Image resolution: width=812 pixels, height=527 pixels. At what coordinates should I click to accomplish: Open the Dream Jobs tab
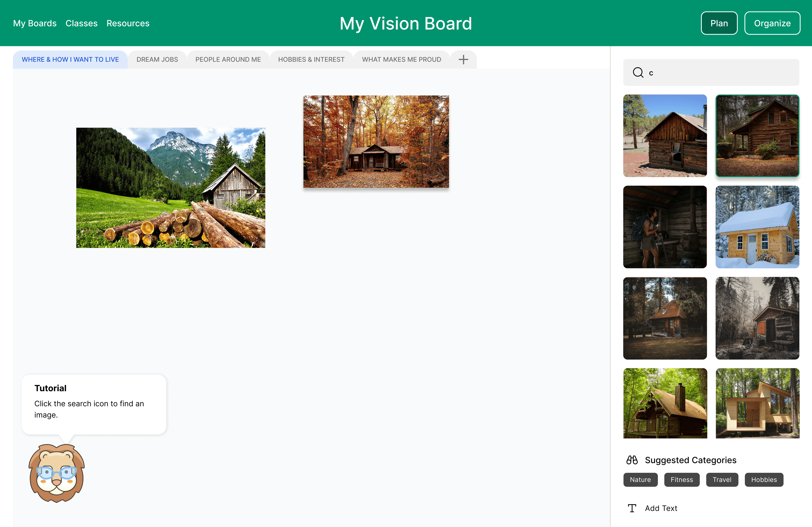[x=157, y=60]
